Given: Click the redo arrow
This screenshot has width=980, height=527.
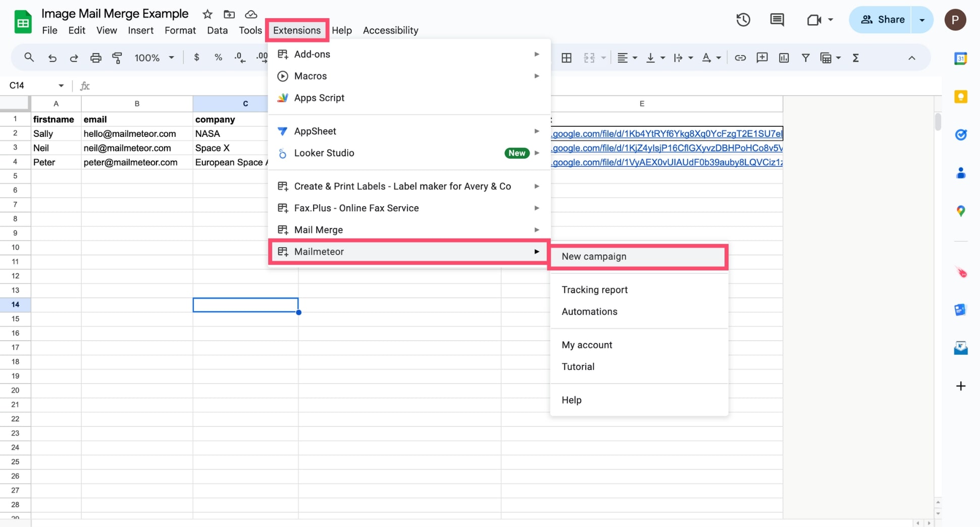Looking at the screenshot, I should tap(74, 58).
